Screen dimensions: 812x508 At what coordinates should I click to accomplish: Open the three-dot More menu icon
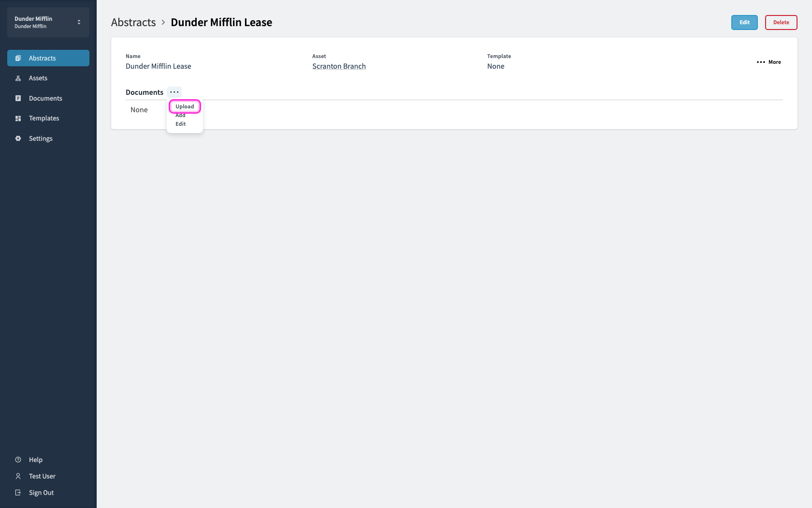point(761,62)
